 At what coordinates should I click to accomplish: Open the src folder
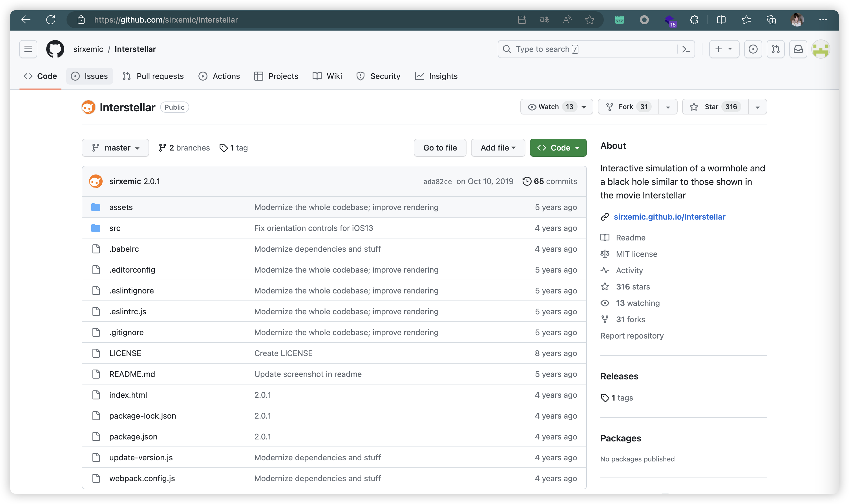click(x=115, y=228)
